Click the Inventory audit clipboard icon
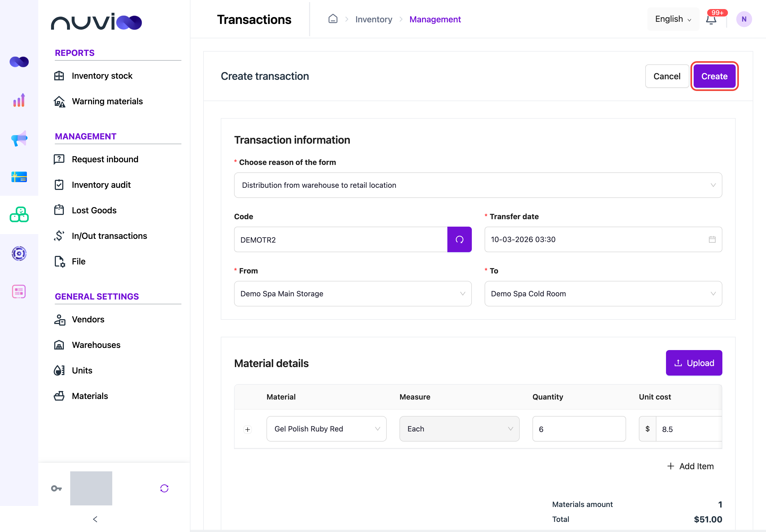 point(59,185)
